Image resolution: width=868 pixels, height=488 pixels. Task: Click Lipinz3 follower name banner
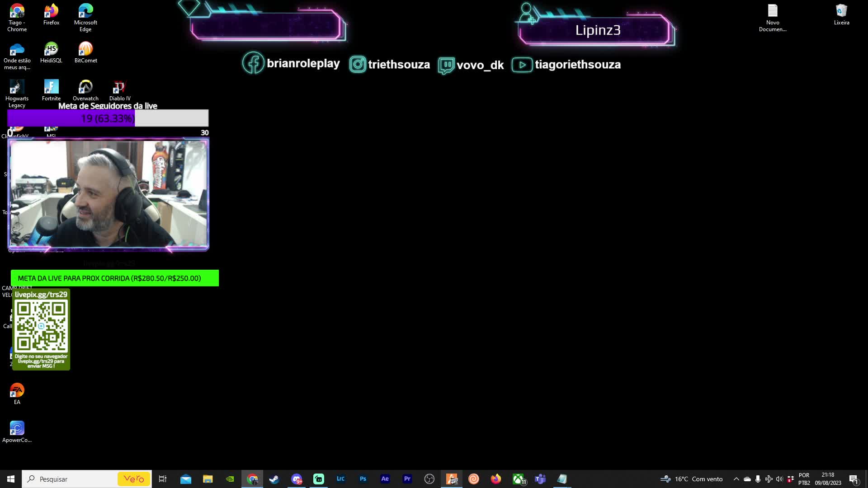point(597,30)
